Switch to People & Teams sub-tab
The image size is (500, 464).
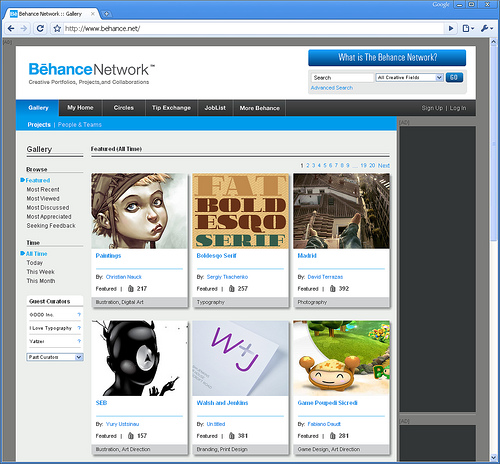(x=80, y=125)
